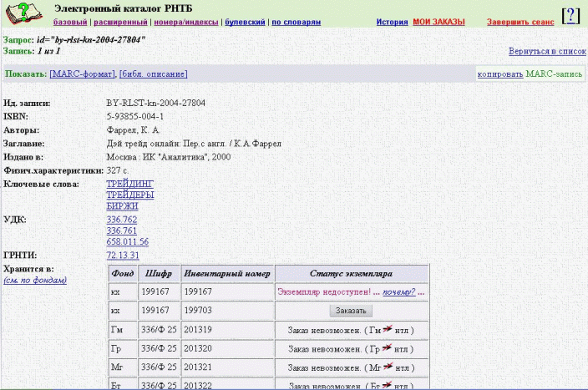Open ГРНТИ code 72.13.31
This screenshot has height=390, width=588.
[123, 255]
